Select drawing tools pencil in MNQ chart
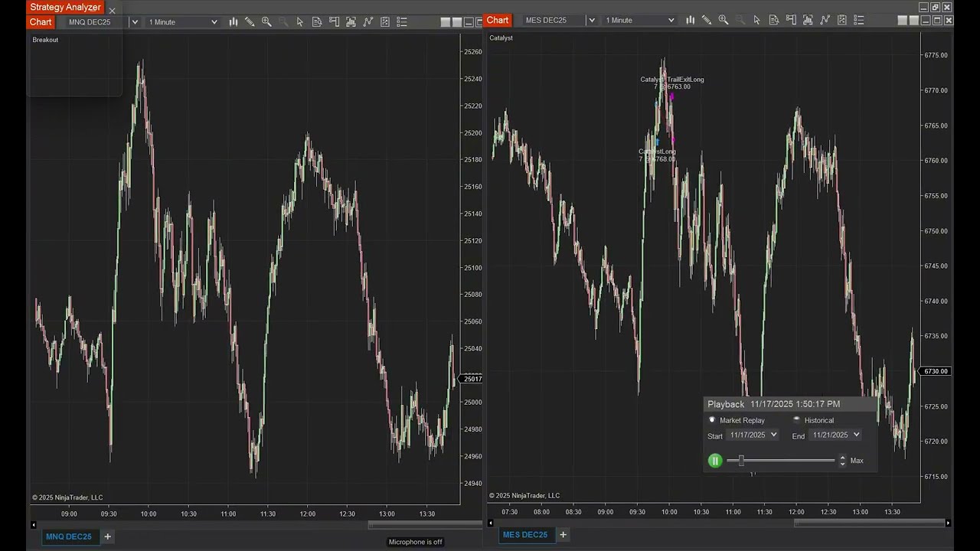Screen dimensions: 980x551 [250, 22]
